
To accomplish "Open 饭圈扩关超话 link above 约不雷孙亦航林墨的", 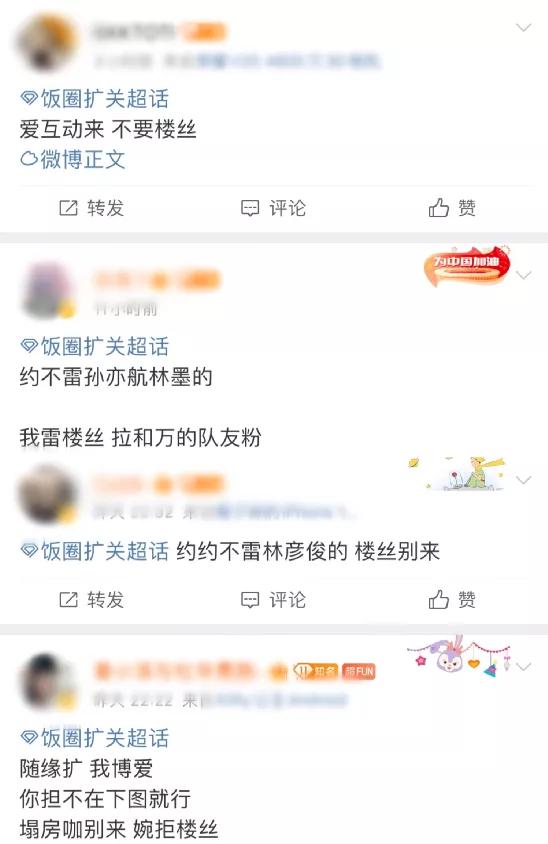I will (x=95, y=346).
